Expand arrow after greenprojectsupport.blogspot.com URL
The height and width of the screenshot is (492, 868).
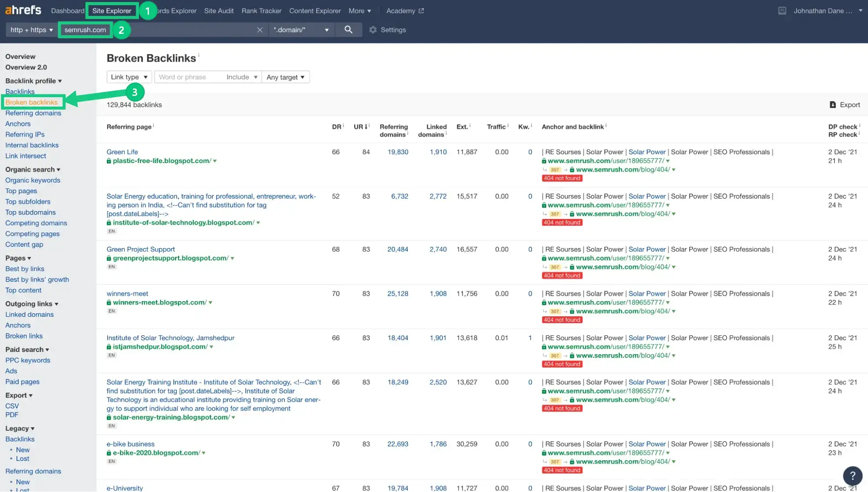tap(232, 259)
